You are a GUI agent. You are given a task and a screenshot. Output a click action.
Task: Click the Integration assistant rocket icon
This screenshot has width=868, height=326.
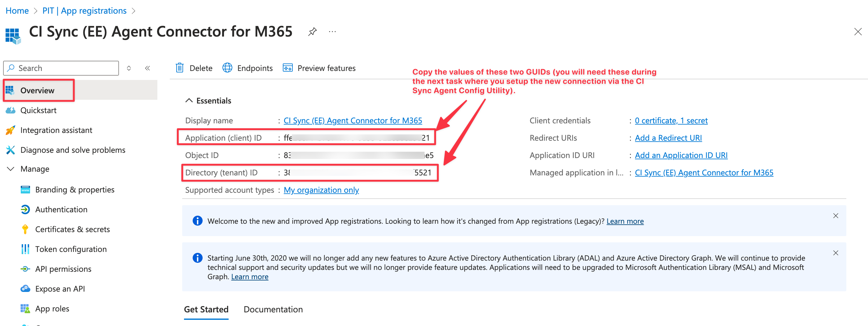(11, 130)
